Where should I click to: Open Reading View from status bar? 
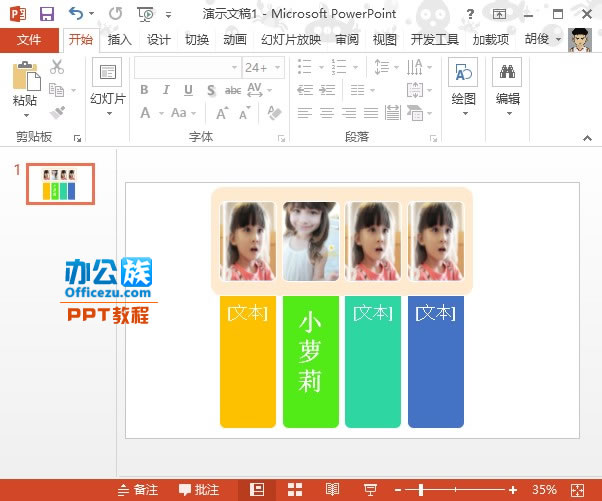point(333,489)
